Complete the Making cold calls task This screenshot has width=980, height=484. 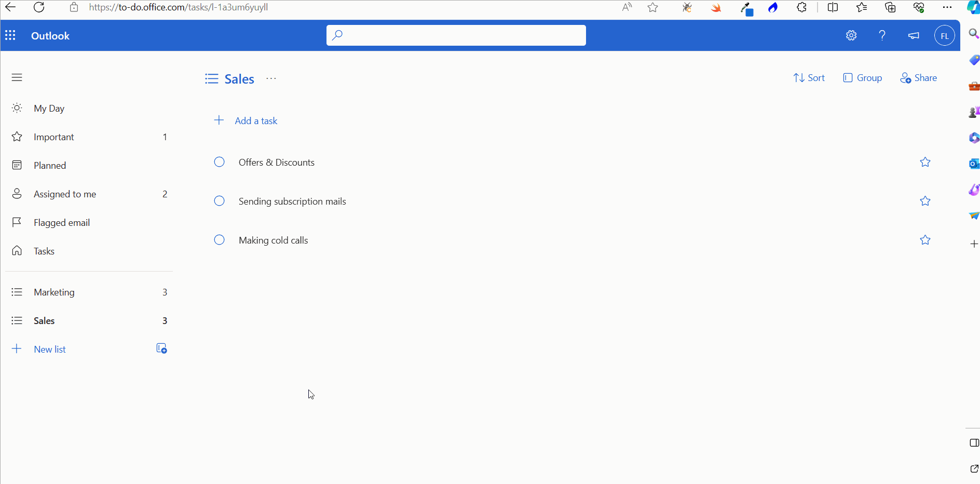click(x=219, y=239)
